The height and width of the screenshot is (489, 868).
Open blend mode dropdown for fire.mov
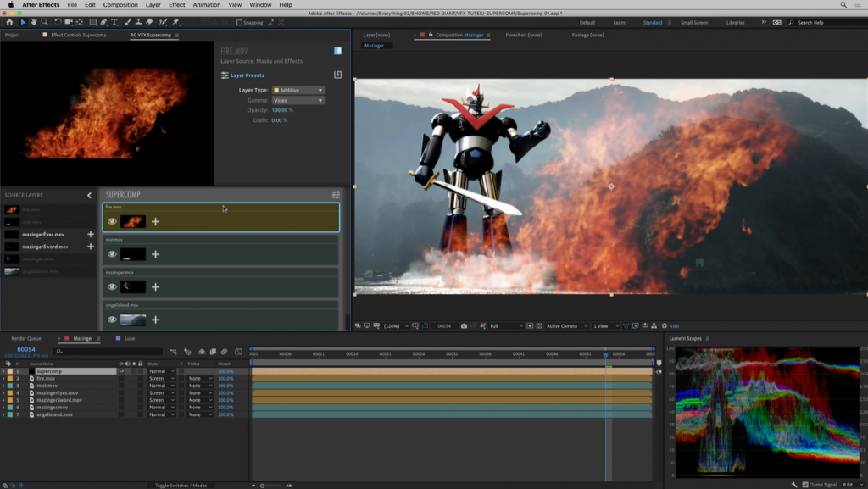[162, 378]
